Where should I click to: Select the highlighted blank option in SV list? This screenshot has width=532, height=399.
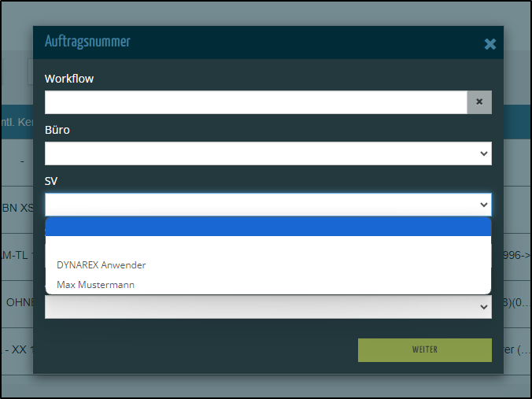point(268,227)
